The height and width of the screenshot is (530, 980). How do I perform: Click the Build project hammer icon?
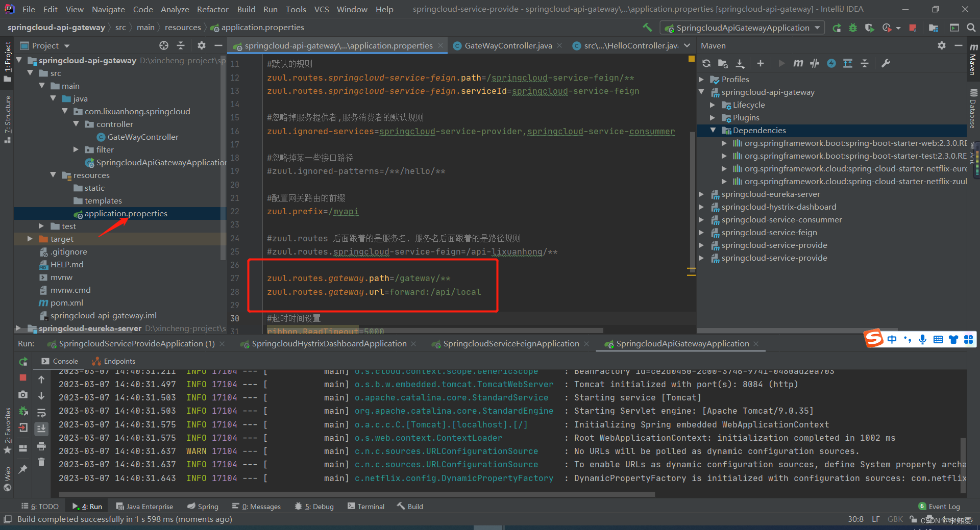click(x=647, y=28)
